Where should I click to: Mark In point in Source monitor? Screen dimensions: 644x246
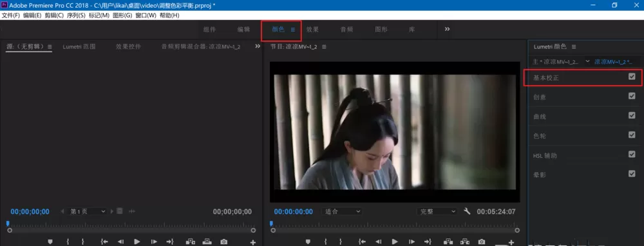pos(68,242)
